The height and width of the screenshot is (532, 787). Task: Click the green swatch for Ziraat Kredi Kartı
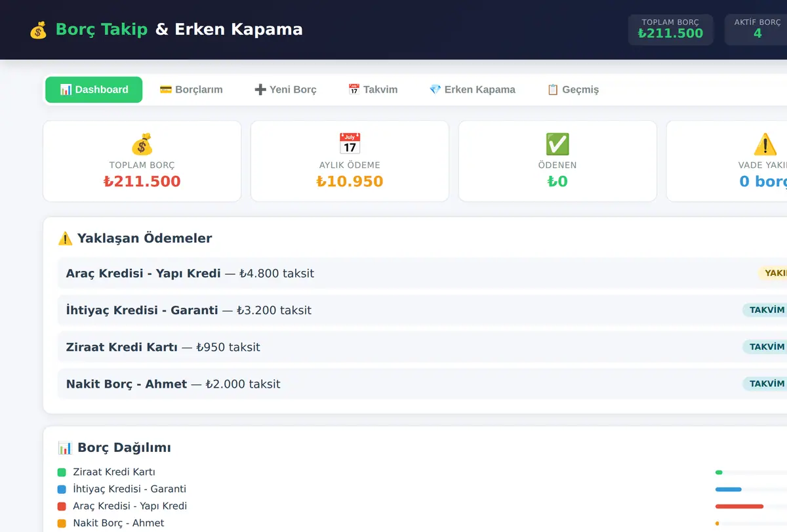(62, 472)
